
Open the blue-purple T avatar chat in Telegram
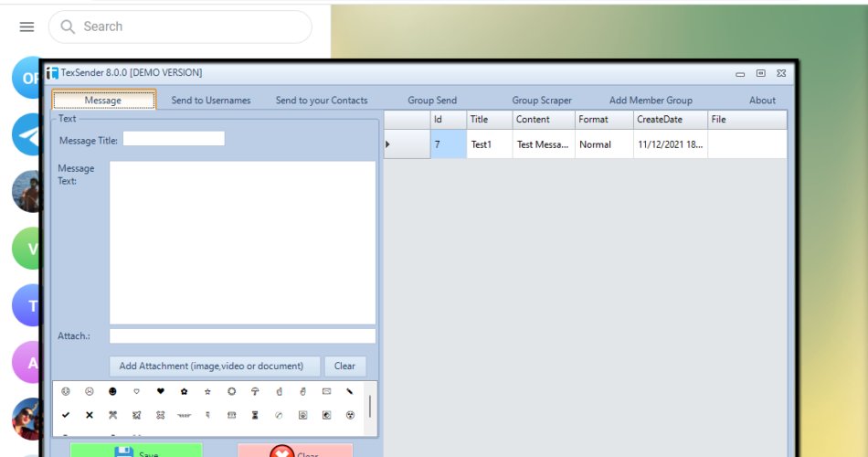pos(26,305)
